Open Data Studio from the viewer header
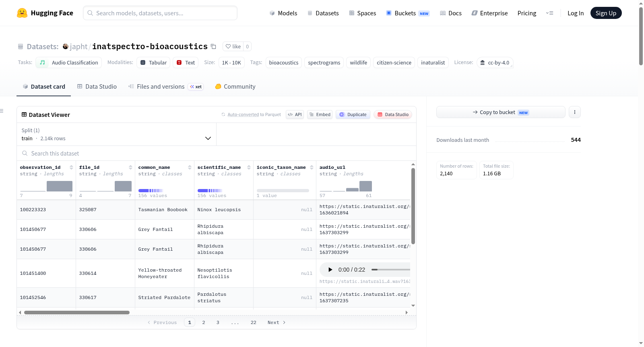The height and width of the screenshot is (347, 644). 393,114
